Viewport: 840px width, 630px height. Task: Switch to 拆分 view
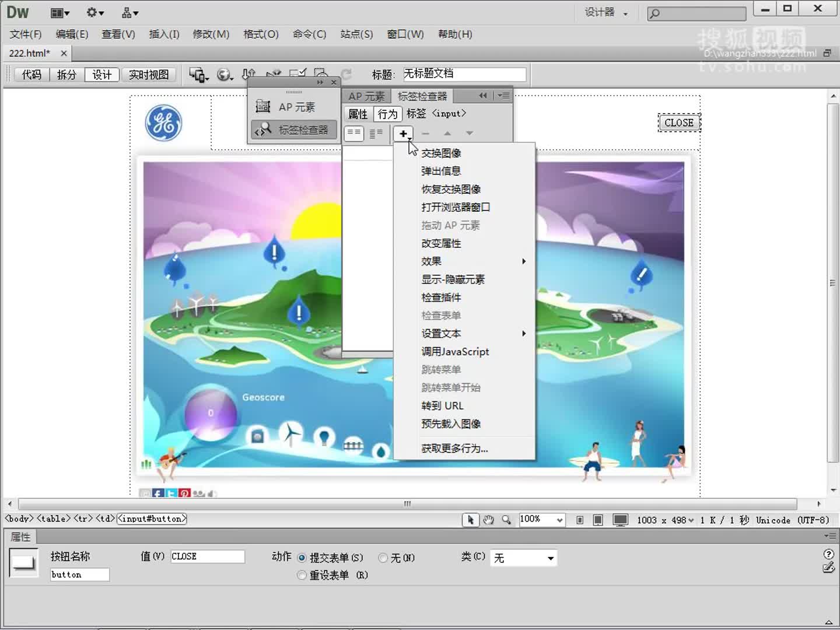click(x=66, y=75)
